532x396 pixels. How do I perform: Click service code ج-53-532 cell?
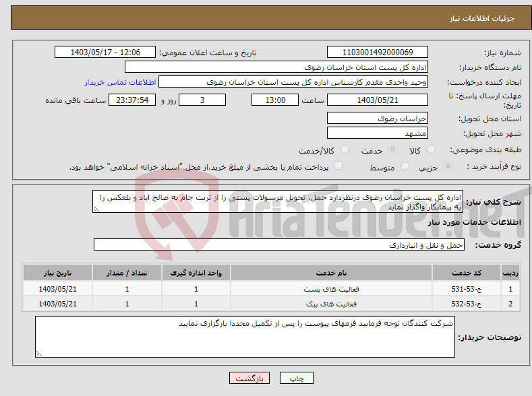point(467,304)
